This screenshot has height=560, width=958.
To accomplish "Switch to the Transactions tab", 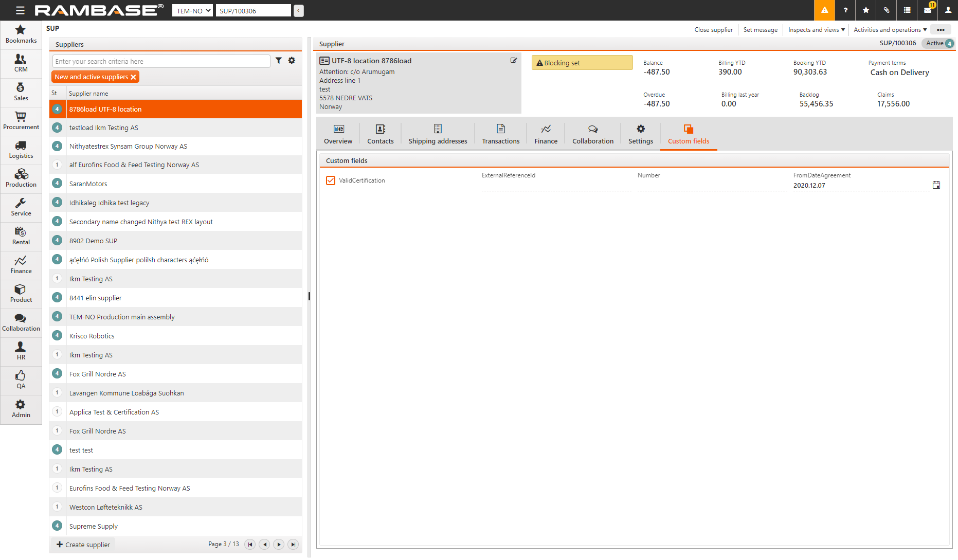I will click(500, 134).
